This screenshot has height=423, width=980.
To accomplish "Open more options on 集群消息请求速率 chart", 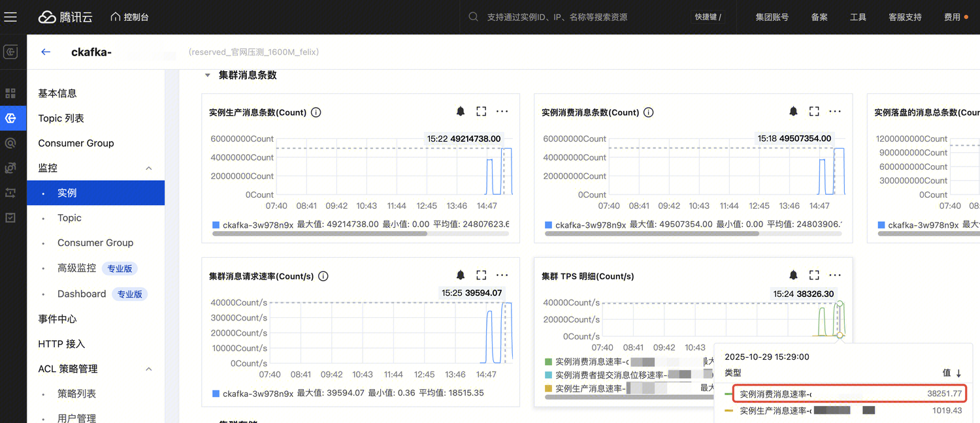I will point(502,275).
